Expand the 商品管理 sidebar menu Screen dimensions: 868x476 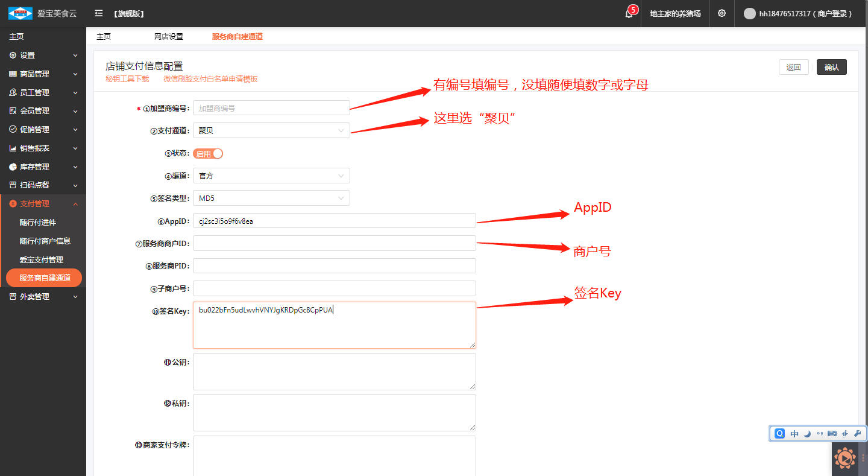42,74
